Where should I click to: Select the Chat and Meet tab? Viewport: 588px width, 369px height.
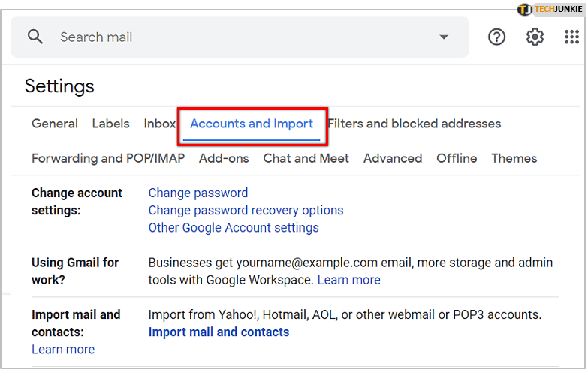click(306, 158)
